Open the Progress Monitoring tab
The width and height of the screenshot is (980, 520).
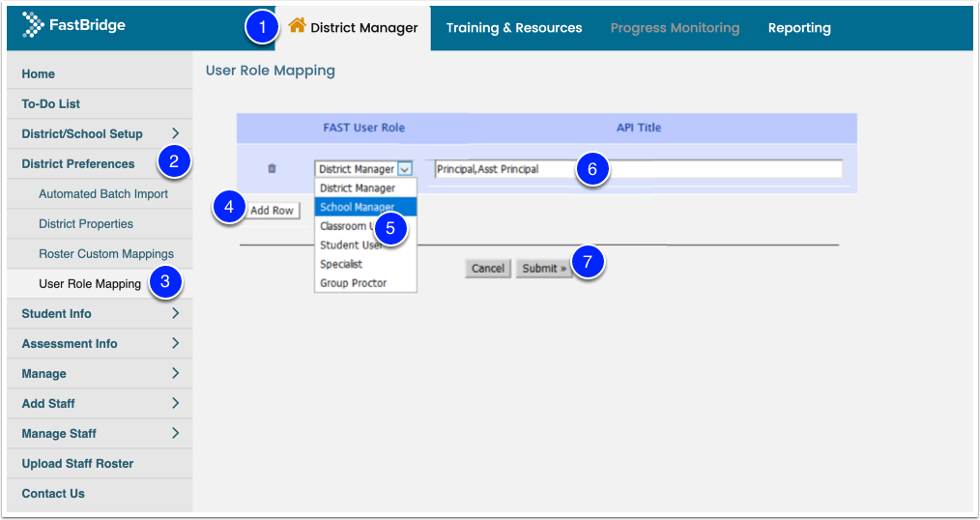click(675, 28)
